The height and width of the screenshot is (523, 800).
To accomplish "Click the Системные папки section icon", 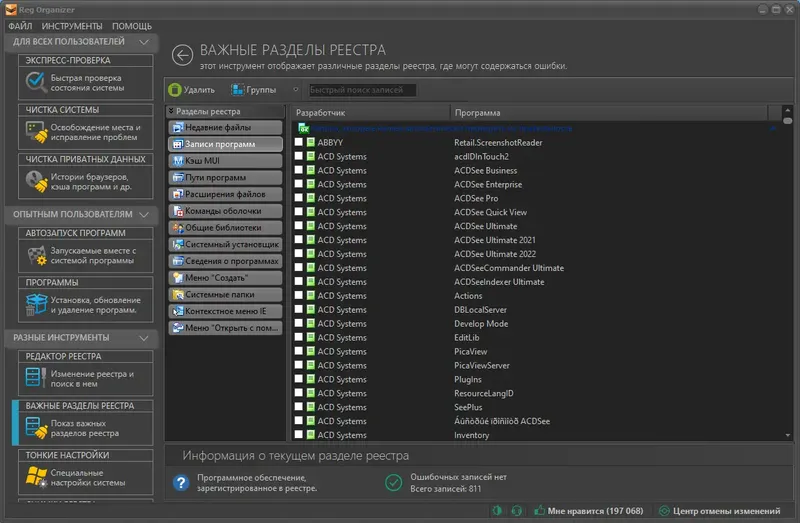I will click(178, 294).
